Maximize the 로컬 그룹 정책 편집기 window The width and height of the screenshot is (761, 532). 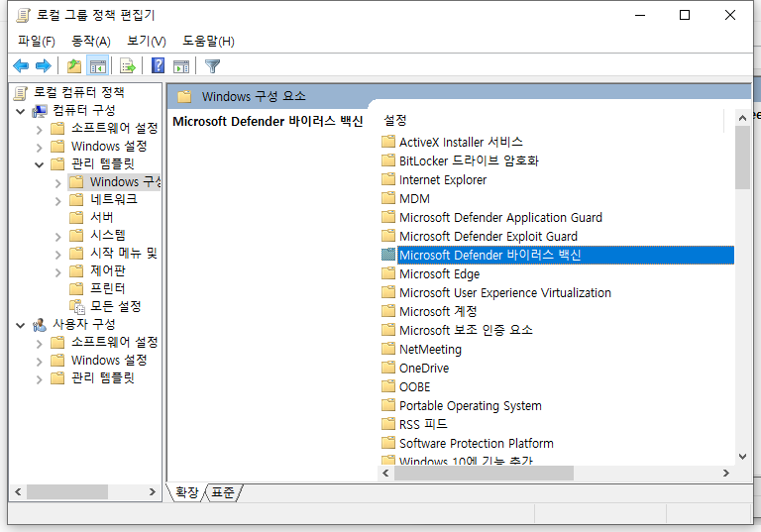685,15
